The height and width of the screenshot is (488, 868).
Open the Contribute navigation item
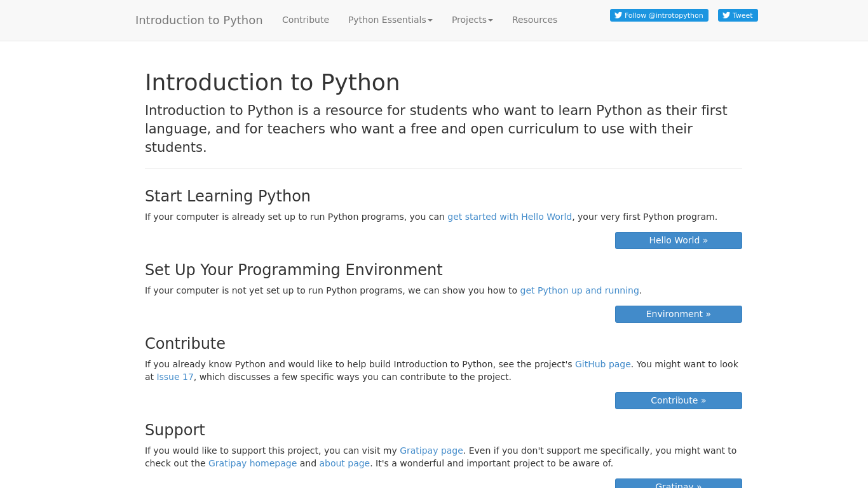point(305,20)
